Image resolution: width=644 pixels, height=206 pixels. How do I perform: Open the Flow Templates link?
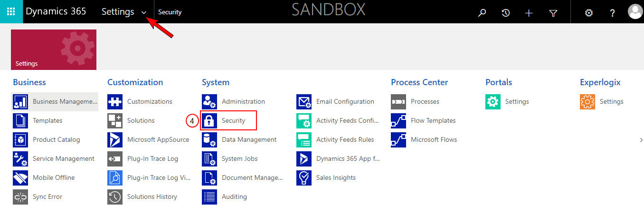[x=433, y=121]
